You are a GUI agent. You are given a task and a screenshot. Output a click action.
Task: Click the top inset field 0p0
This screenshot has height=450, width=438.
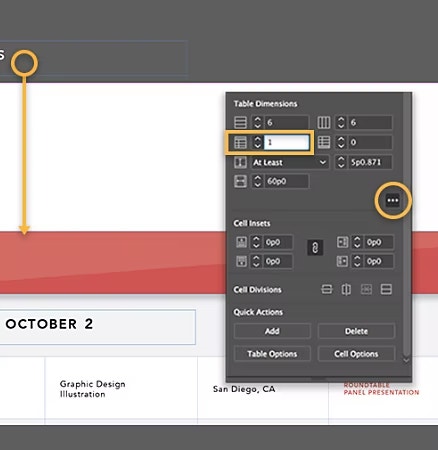[x=278, y=242]
